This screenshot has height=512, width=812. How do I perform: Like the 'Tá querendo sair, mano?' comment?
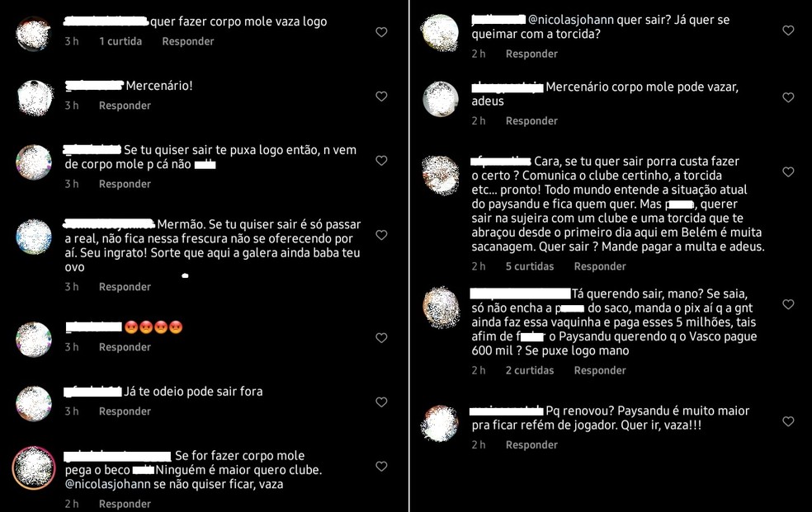coord(788,304)
